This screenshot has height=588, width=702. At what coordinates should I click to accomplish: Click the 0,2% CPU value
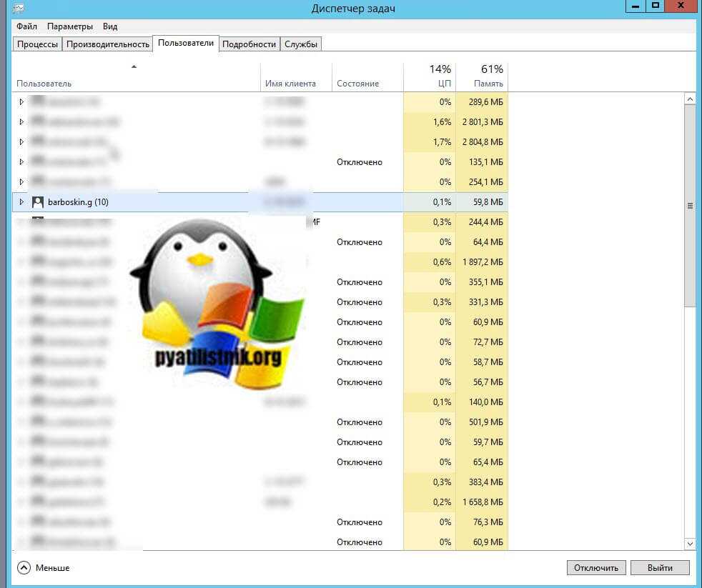(x=442, y=502)
